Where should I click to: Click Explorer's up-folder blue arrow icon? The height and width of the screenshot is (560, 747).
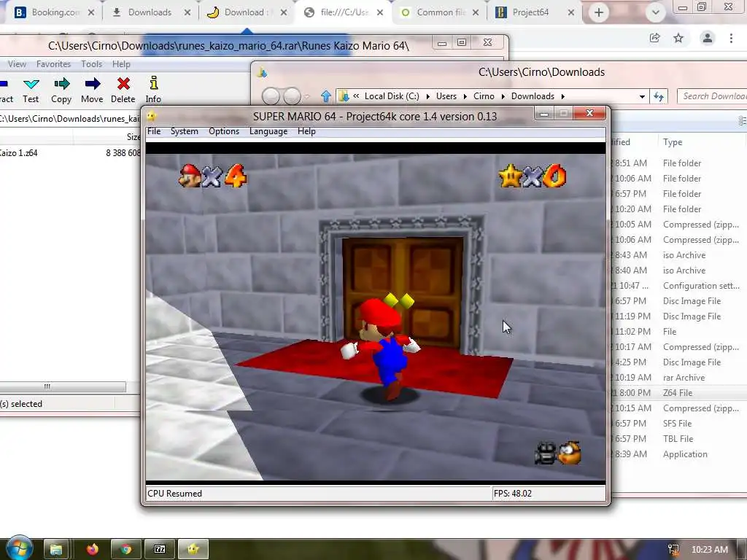(326, 96)
